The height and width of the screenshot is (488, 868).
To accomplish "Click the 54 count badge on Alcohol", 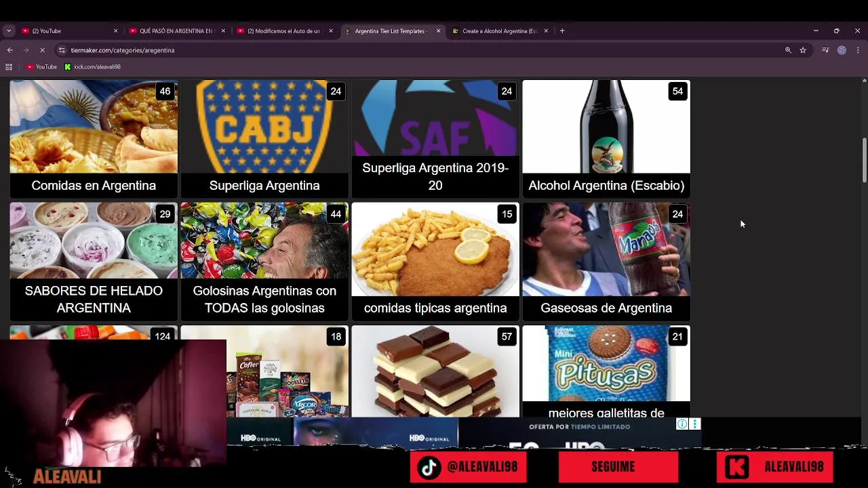I will tap(677, 91).
